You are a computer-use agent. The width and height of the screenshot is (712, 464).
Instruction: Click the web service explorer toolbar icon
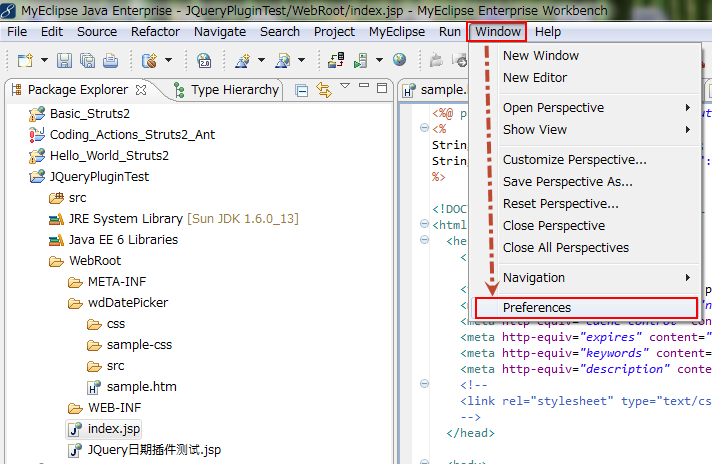pyautogui.click(x=283, y=60)
